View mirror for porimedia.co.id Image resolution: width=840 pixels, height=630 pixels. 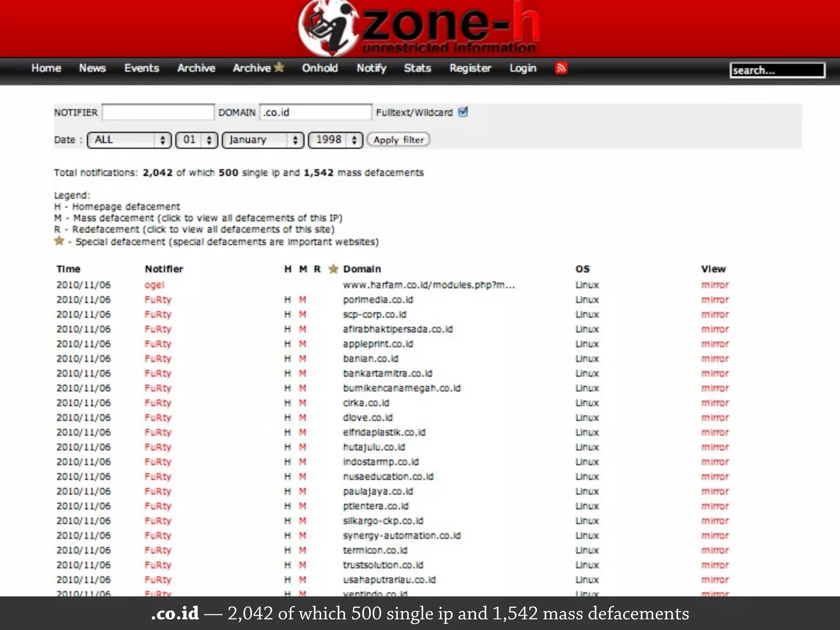point(715,300)
